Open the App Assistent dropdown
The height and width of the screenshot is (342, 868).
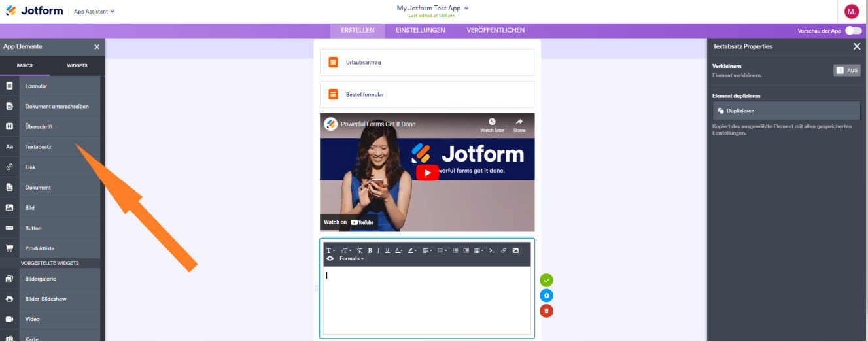pos(94,12)
